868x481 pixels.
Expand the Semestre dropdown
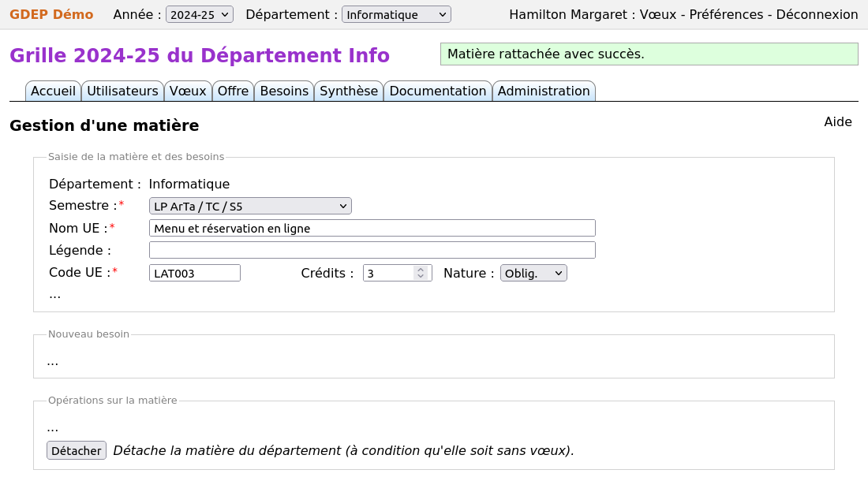[x=250, y=207]
